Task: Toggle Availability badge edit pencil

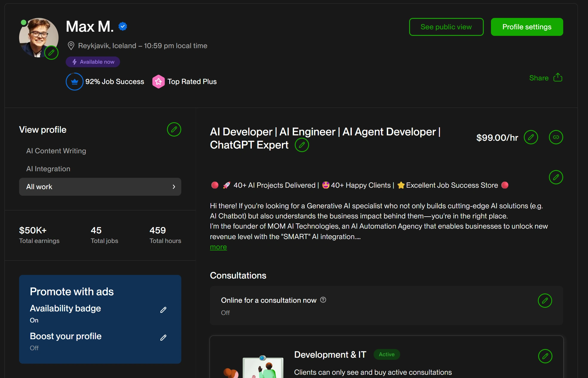Action: click(x=163, y=310)
